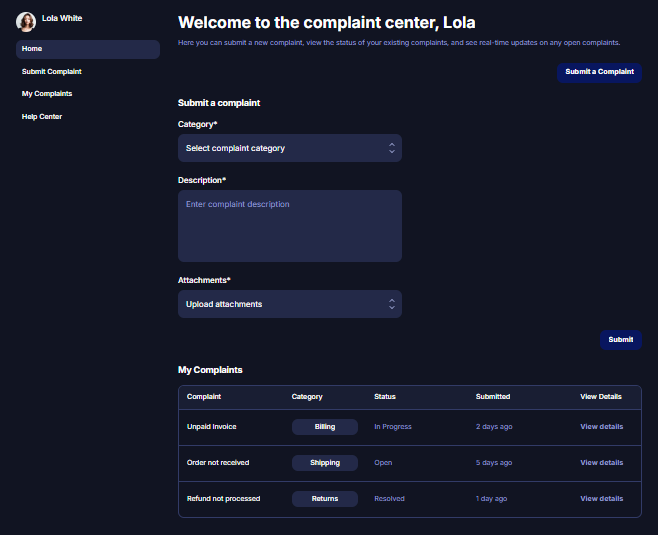Screen dimensions: 658x535
Task: Click the My Complaints section heading
Action: coord(210,370)
